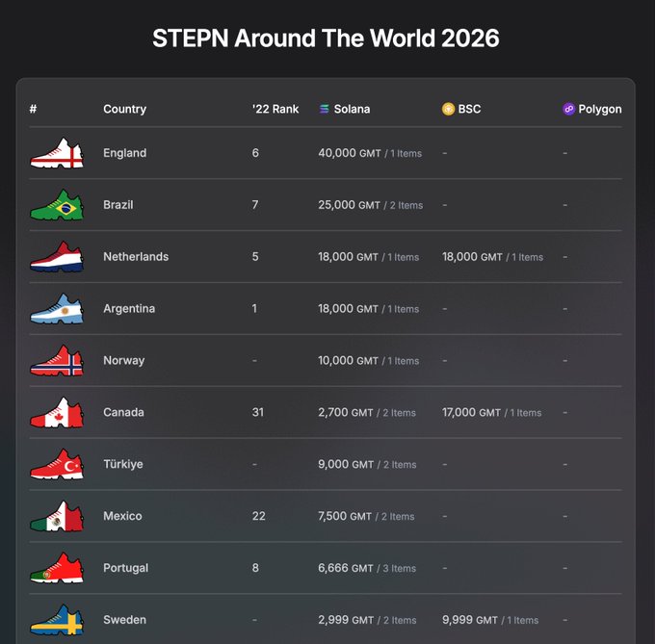
Task: Click Netherlands' 18,000 GMT BSC value
Action: click(x=472, y=257)
